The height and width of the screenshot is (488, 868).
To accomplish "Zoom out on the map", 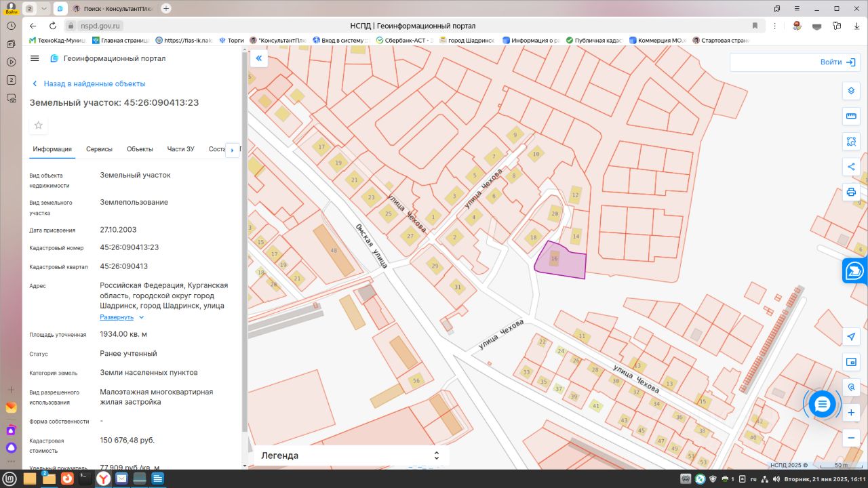I will click(x=851, y=438).
